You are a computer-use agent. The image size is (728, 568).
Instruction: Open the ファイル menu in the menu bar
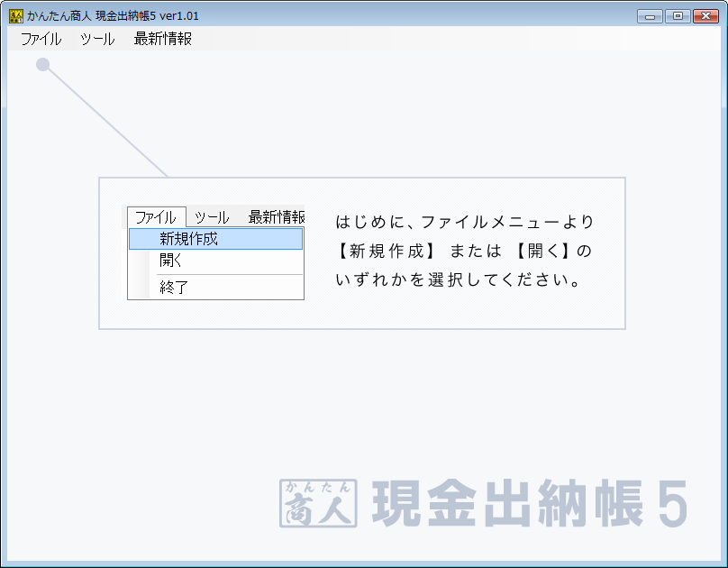point(41,39)
